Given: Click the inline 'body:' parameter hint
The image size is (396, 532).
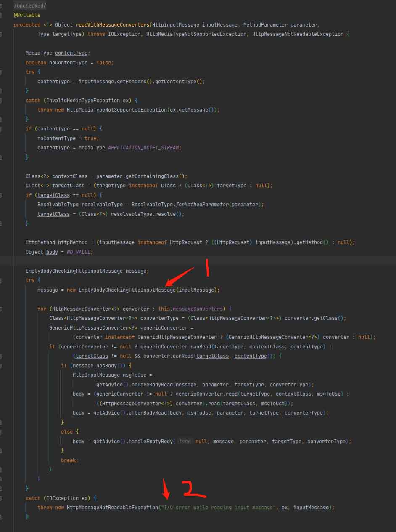Looking at the screenshot, I should tap(185, 442).
